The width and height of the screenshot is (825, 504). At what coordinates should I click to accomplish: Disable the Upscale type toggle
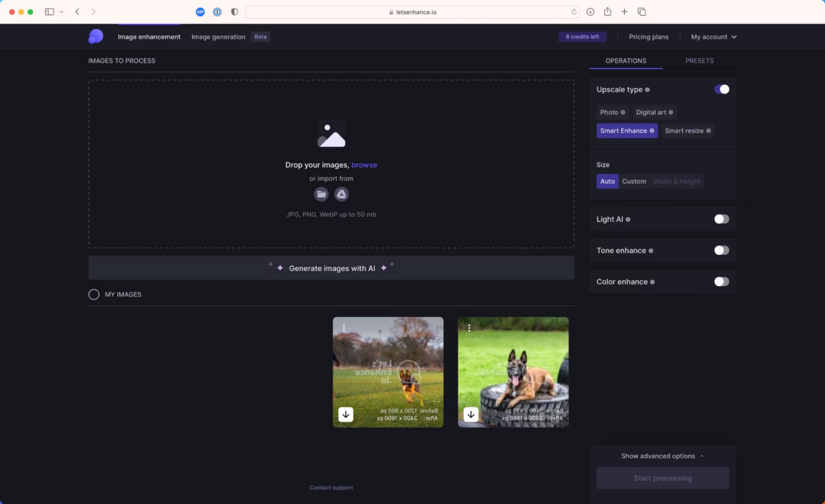(721, 89)
